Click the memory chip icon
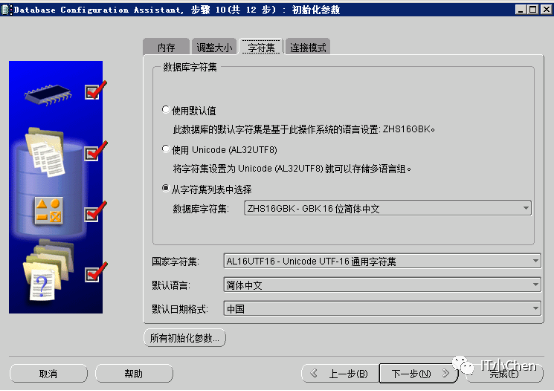The height and width of the screenshot is (391, 554). [48, 94]
